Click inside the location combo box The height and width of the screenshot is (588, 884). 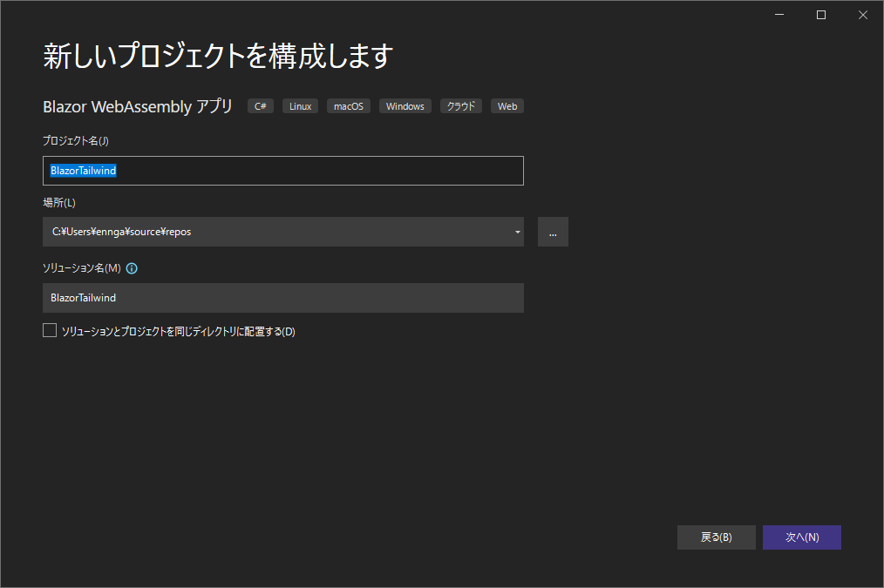tap(262, 232)
